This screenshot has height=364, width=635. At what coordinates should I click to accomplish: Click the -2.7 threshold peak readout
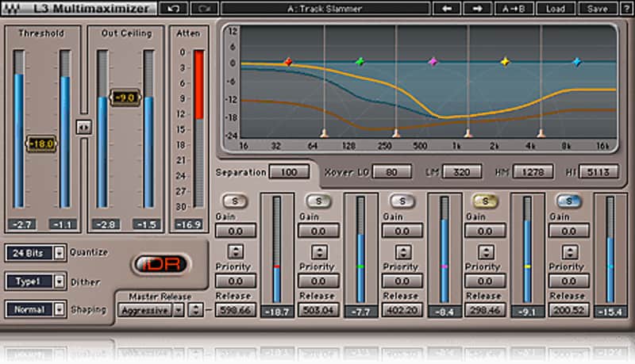[22, 224]
